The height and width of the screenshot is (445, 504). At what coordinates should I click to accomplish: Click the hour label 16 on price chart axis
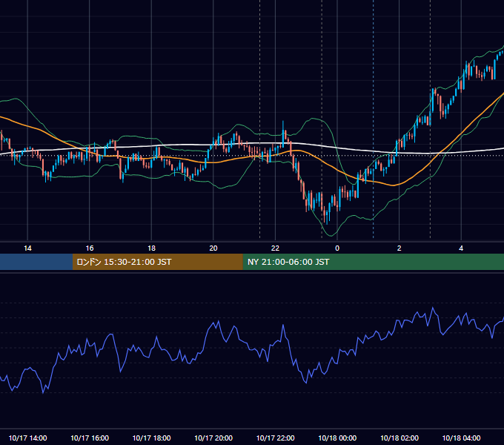(x=90, y=248)
